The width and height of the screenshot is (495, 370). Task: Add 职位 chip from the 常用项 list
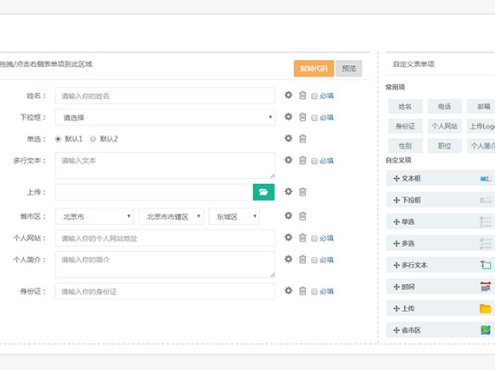coord(444,146)
